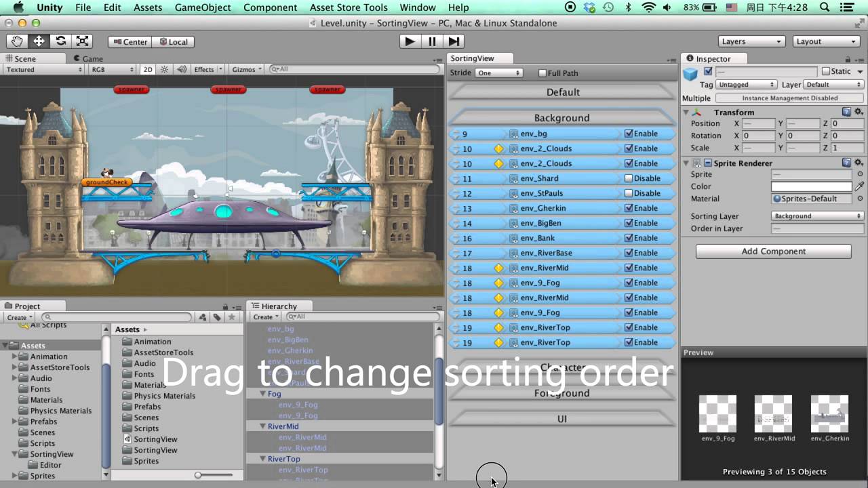
Task: Click the GameObject cube icon in Inspector
Action: click(690, 74)
